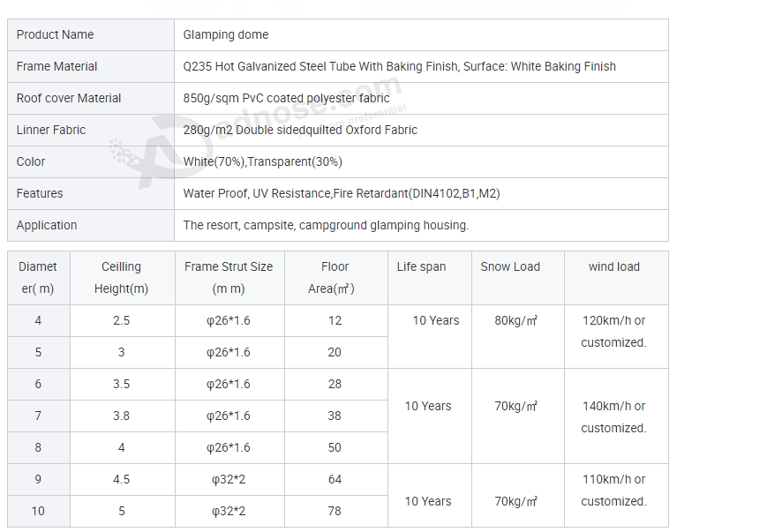Screen dimensions: 782x532
Task: Click the φ32*2 cell in the 10 m diameter row
Action: 229,511
